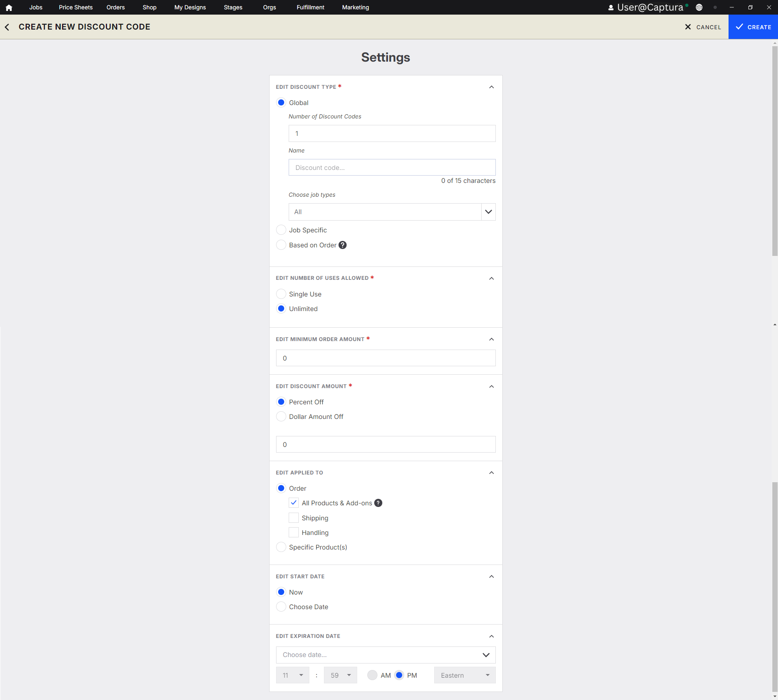Close the application window
This screenshot has height=700, width=778.
(769, 7)
